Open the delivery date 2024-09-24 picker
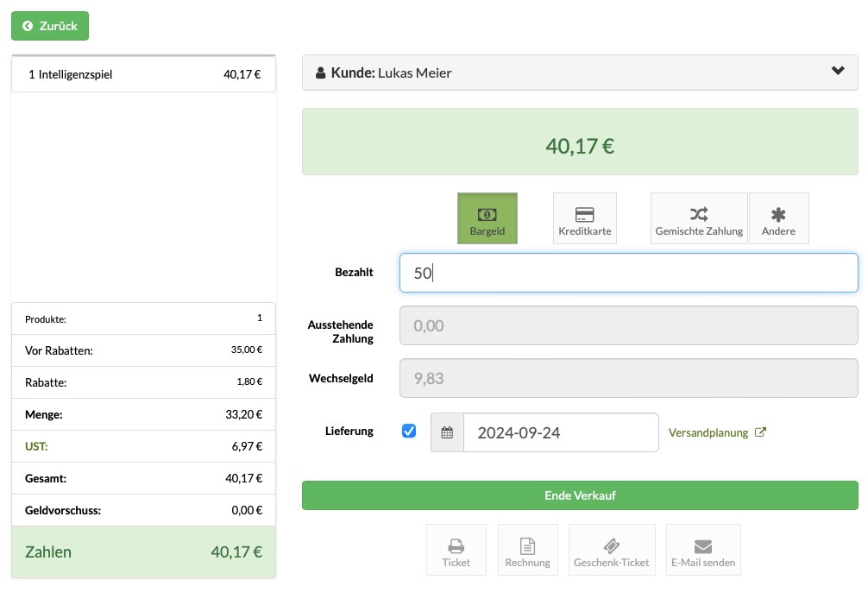This screenshot has width=868, height=605. [x=561, y=432]
